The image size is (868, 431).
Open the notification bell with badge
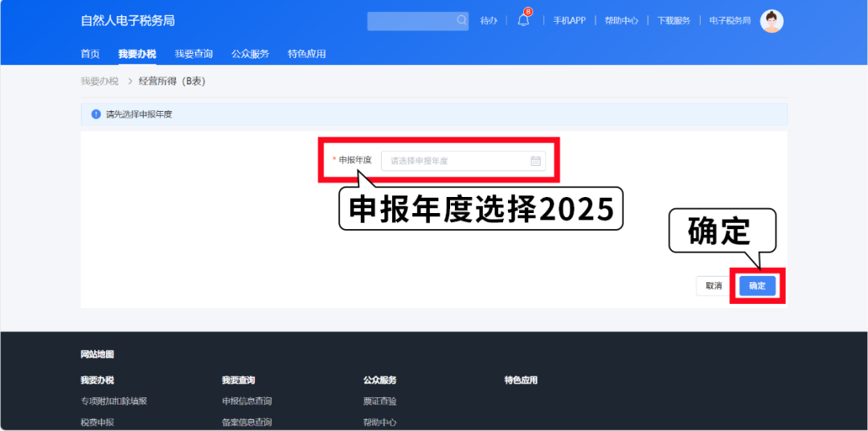(523, 20)
